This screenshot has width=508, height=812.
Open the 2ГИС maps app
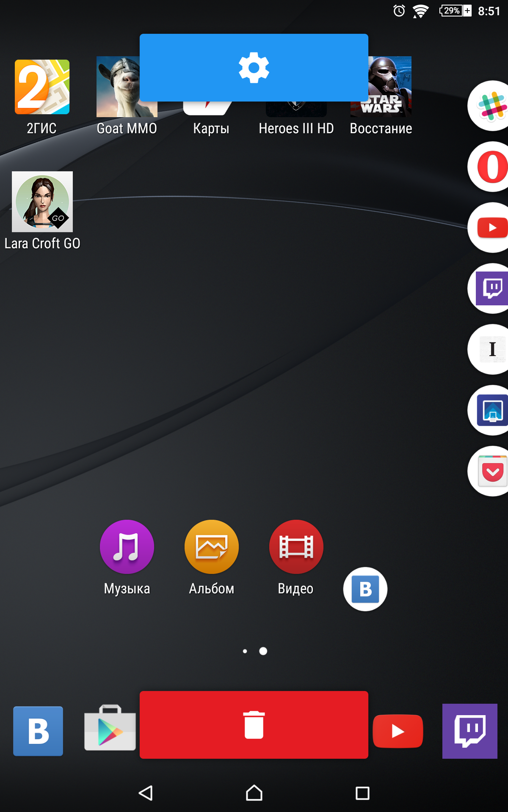pyautogui.click(x=42, y=87)
